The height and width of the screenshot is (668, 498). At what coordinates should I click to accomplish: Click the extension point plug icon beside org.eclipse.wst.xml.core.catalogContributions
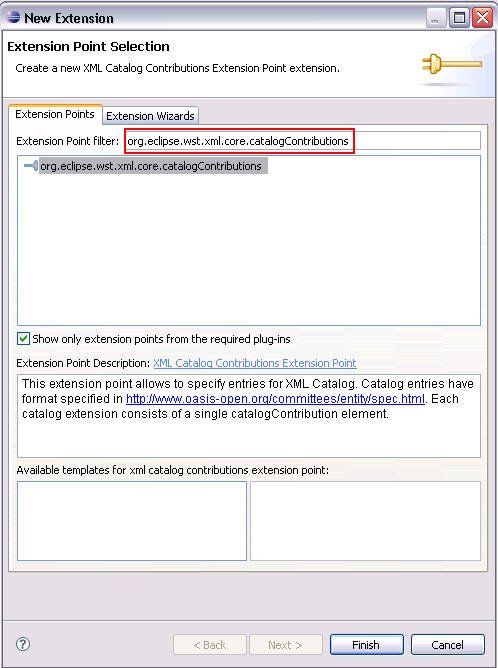[31, 166]
